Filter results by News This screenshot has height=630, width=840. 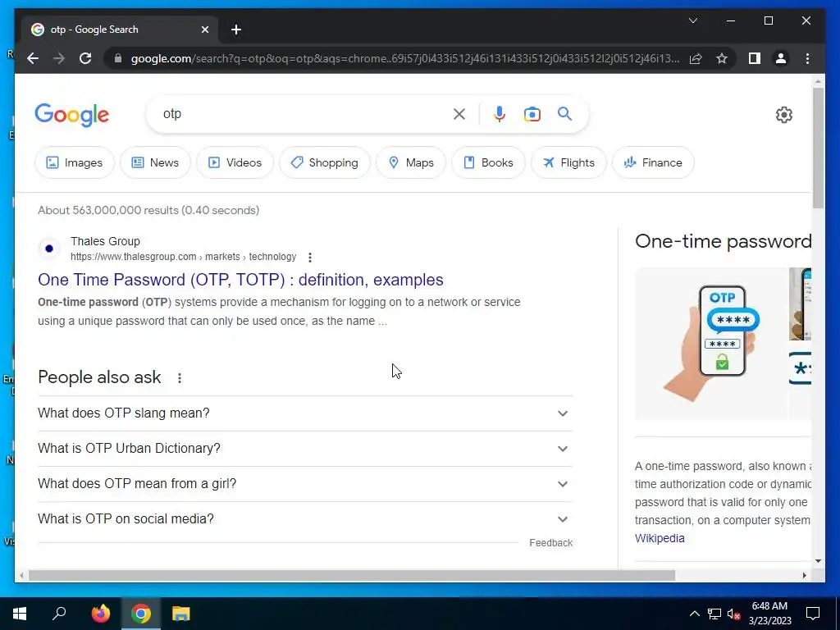pyautogui.click(x=155, y=162)
